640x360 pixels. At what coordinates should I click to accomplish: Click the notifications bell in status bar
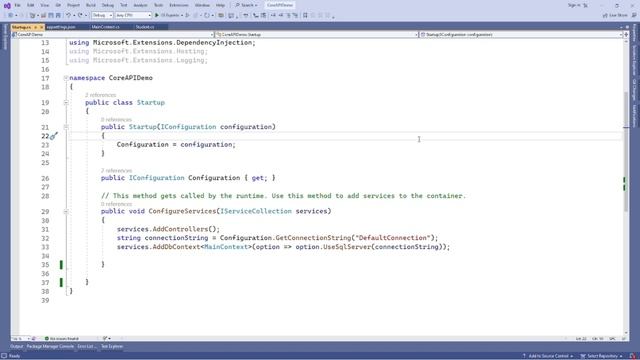click(633, 356)
